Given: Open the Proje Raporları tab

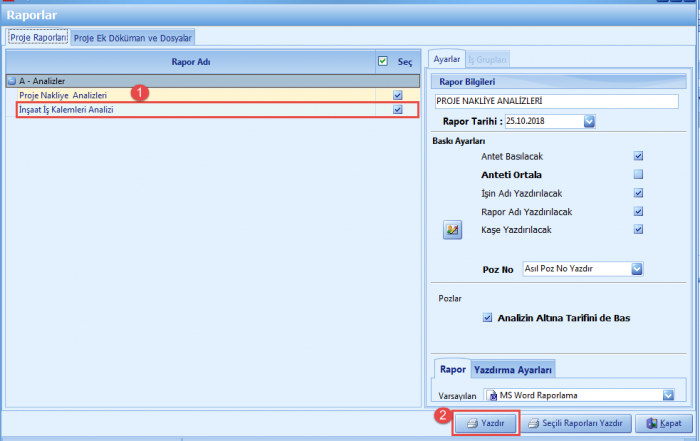Looking at the screenshot, I should pos(37,37).
